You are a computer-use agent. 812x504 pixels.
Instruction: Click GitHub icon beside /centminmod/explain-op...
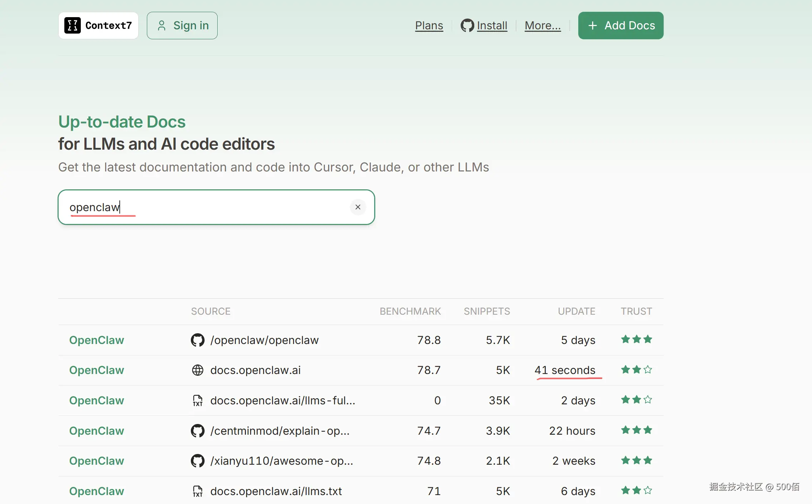click(x=198, y=431)
